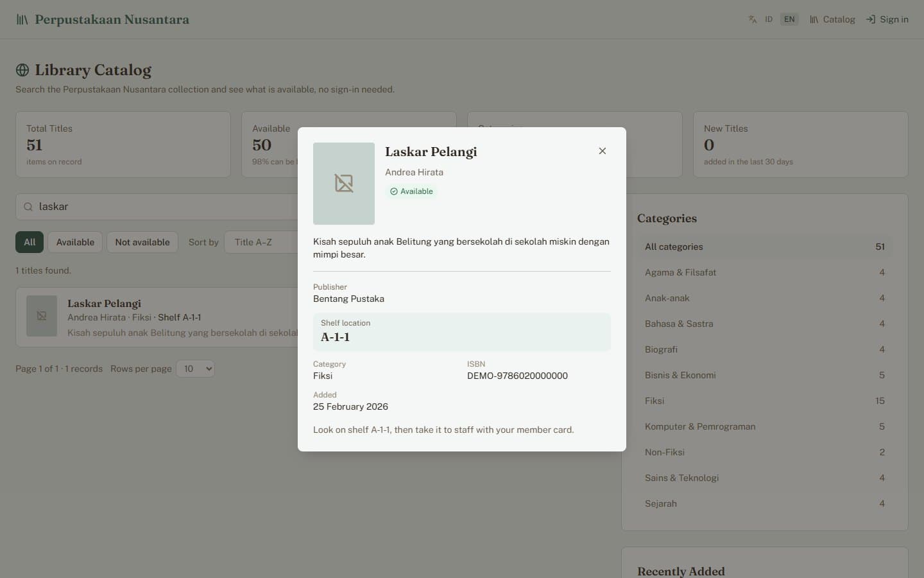
Task: Switch language to EN
Action: (789, 19)
